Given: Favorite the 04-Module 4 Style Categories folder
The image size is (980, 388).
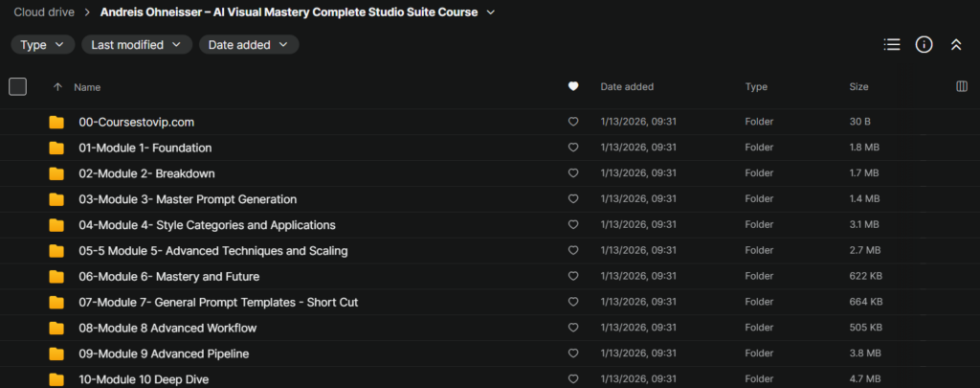Looking at the screenshot, I should coord(573,225).
